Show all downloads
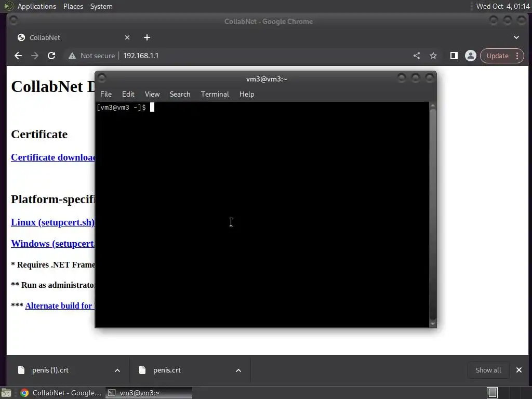Viewport: 532px width, 399px height. [x=488, y=370]
